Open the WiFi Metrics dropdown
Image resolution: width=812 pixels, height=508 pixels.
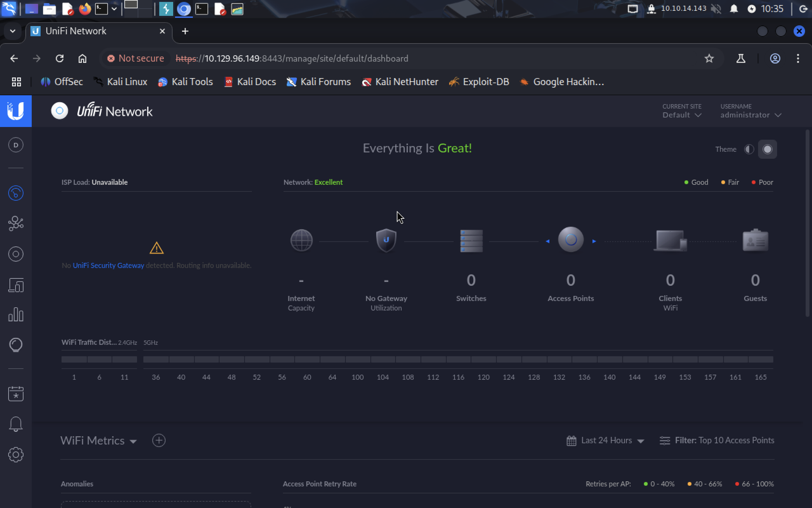(x=99, y=440)
